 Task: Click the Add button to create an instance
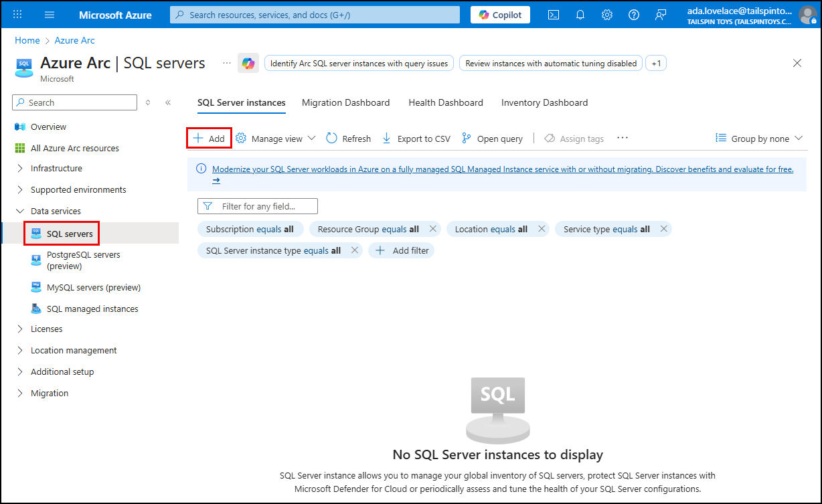(x=208, y=138)
